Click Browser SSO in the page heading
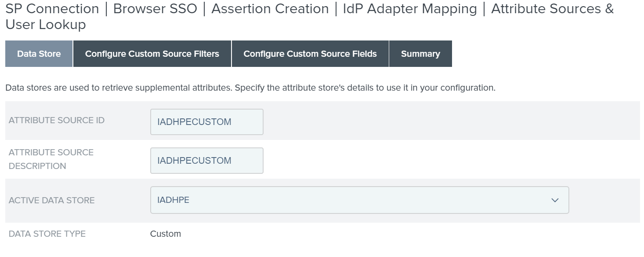Image resolution: width=644 pixels, height=257 pixels. coord(155,9)
